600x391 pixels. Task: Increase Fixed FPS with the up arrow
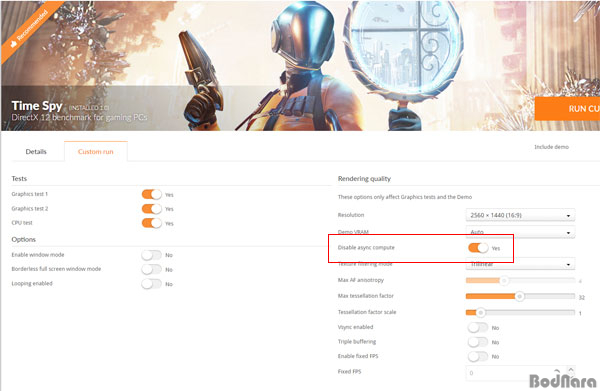click(571, 370)
